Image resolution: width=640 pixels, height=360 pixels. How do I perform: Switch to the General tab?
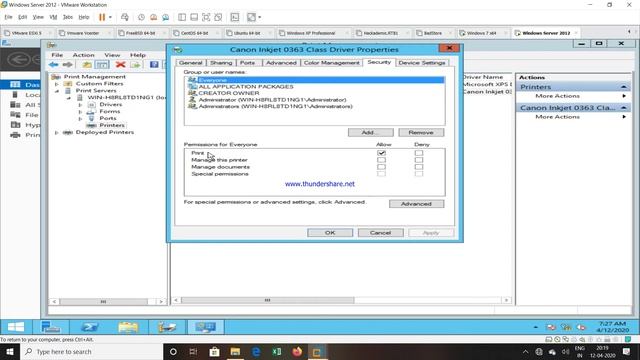pyautogui.click(x=191, y=63)
